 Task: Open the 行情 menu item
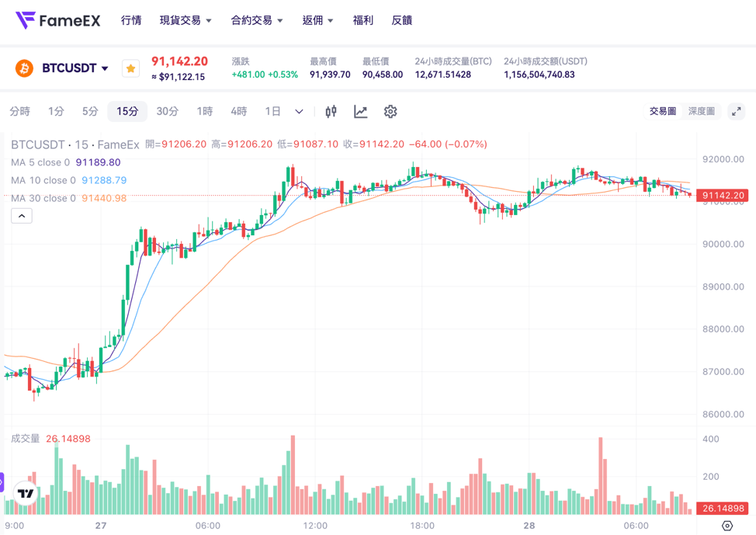[x=131, y=20]
